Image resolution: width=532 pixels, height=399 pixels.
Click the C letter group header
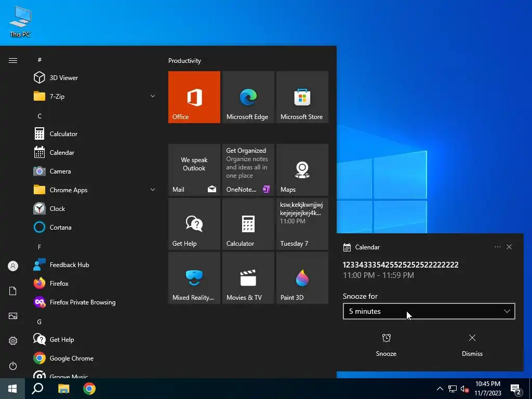pos(39,116)
